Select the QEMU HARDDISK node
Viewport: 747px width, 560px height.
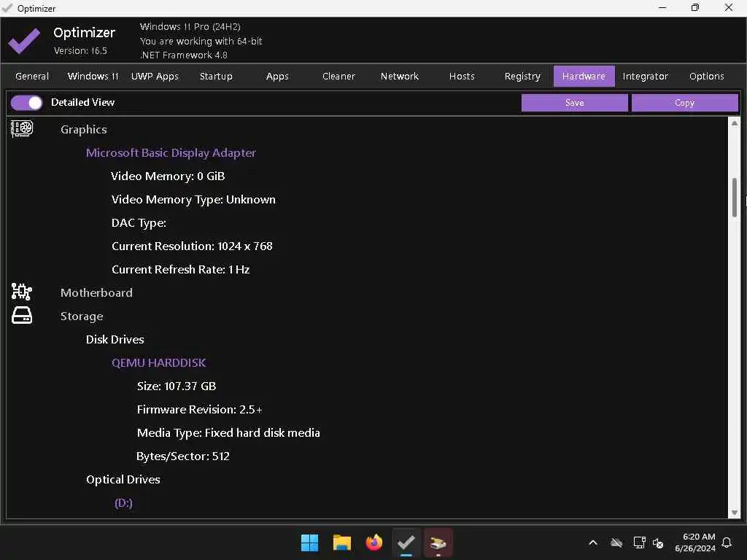click(x=158, y=363)
